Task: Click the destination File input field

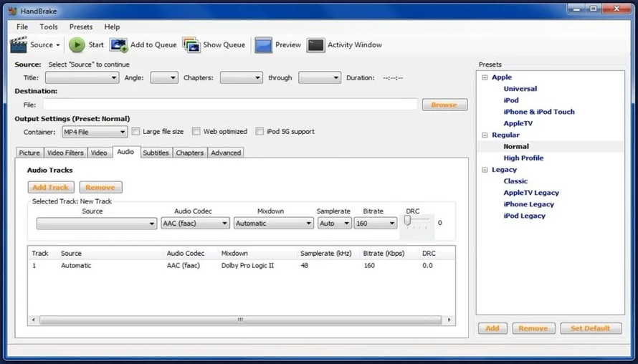Action: 230,105
